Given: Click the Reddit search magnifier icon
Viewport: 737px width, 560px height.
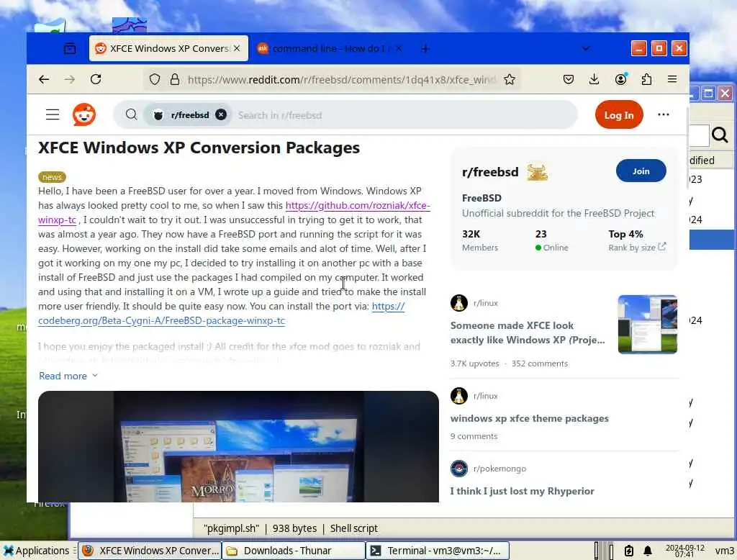Looking at the screenshot, I should (132, 114).
